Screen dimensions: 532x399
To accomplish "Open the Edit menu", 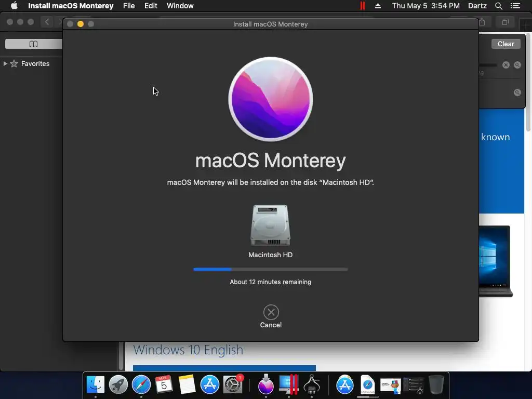I will coord(151,6).
